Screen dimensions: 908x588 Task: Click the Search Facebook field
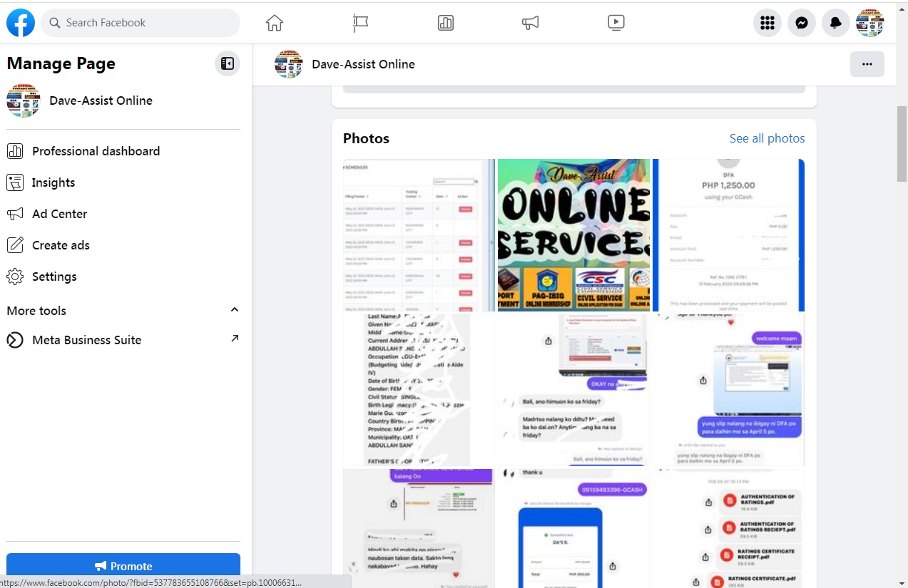[x=141, y=23]
